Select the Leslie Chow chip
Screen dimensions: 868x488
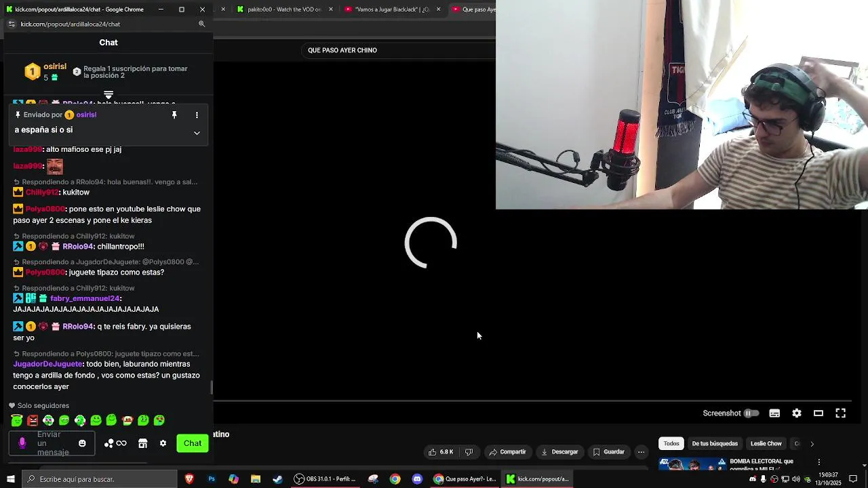click(766, 444)
